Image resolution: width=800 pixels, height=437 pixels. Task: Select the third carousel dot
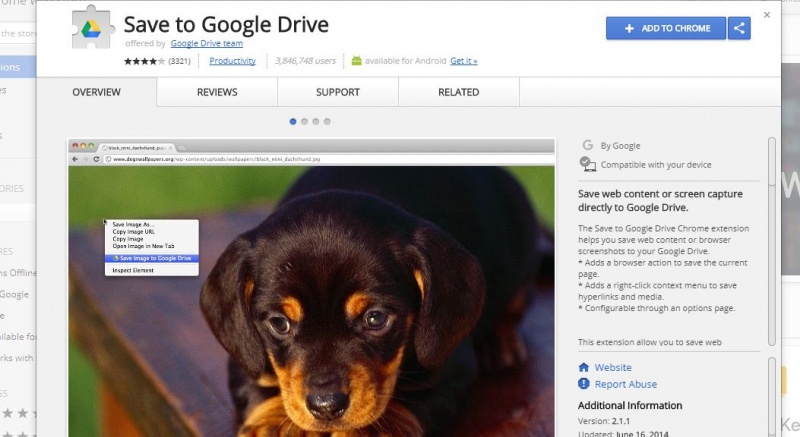point(316,121)
